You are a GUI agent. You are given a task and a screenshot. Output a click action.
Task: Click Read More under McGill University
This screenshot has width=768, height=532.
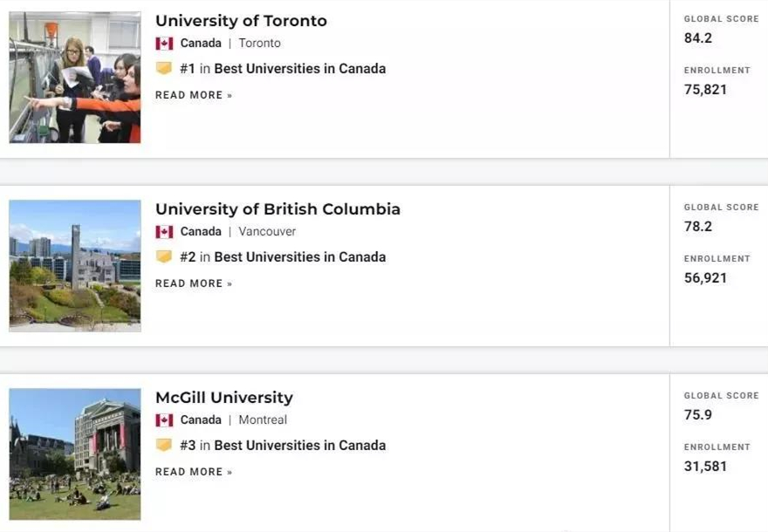(x=194, y=472)
